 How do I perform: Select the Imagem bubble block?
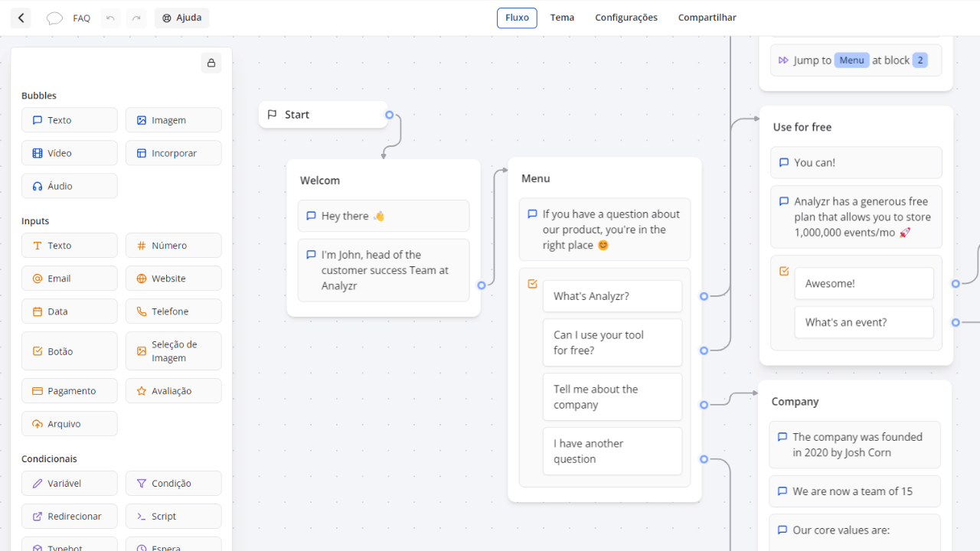(x=174, y=120)
